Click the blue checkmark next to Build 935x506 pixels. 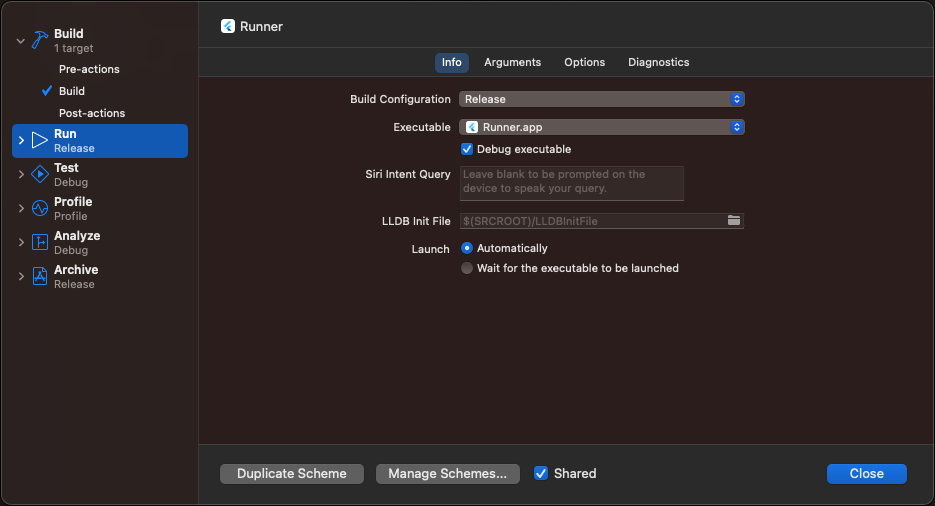(47, 91)
